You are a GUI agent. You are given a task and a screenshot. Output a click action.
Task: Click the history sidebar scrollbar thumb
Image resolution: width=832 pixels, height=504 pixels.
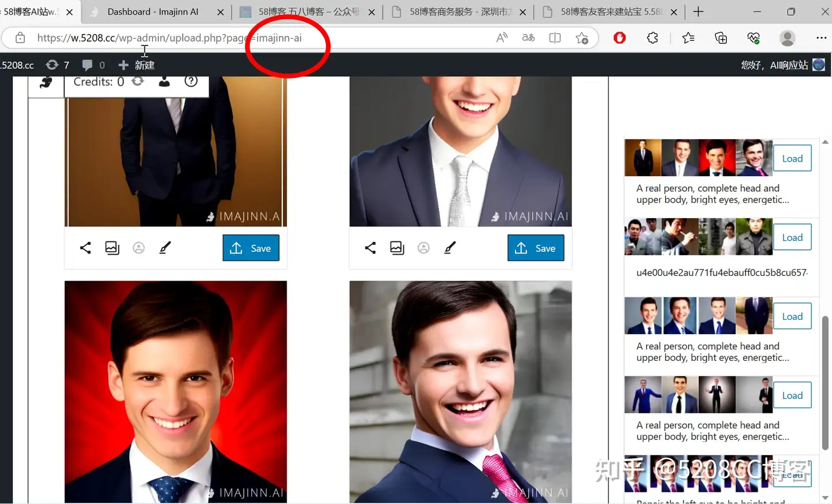[x=825, y=383]
